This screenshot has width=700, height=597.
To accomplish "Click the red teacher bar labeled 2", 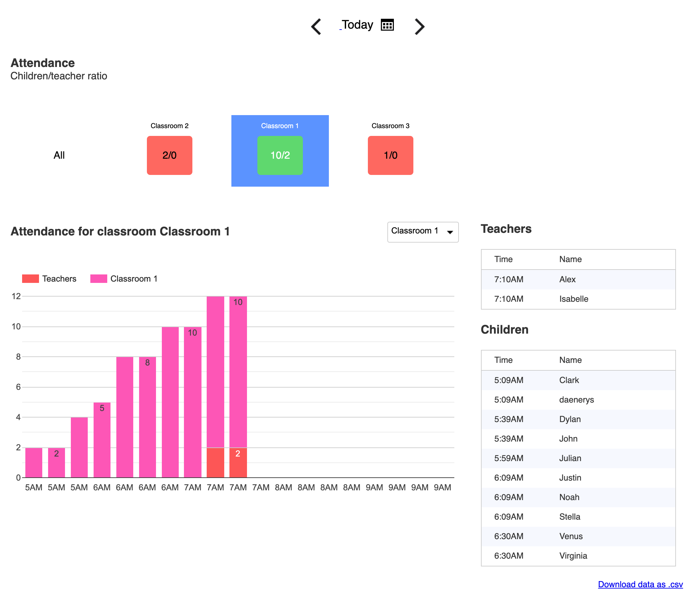I will coord(238,462).
